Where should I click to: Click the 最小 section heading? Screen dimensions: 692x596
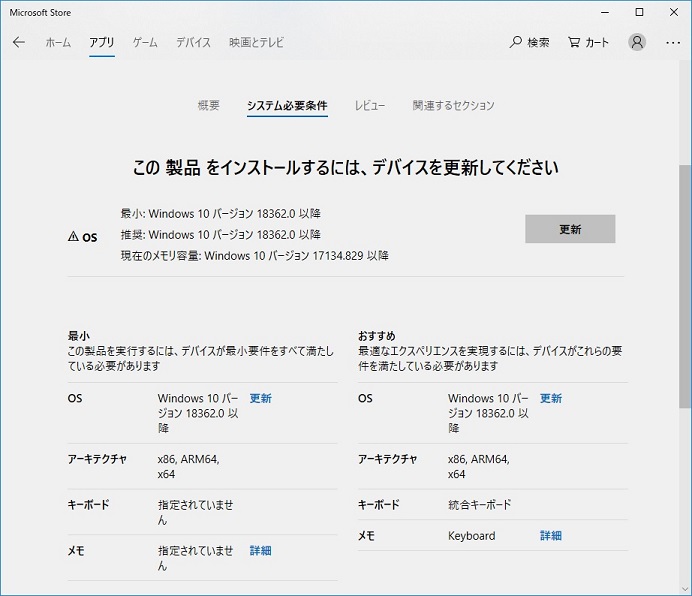click(x=79, y=336)
